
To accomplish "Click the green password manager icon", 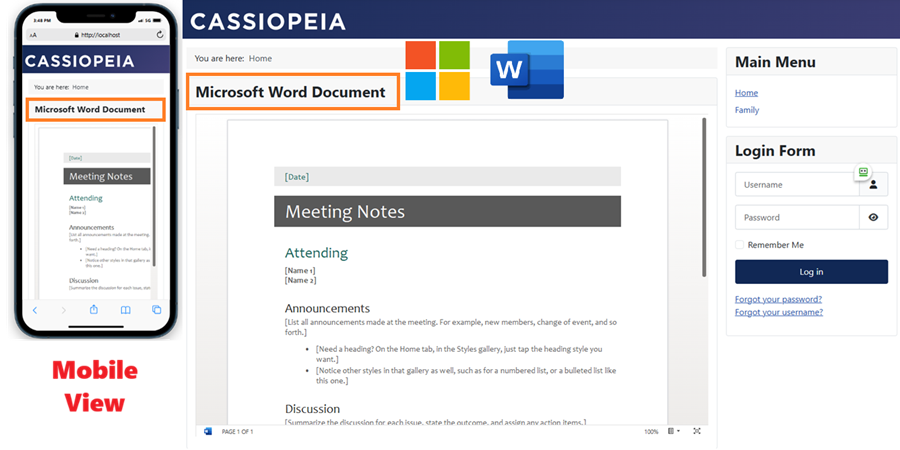I will pyautogui.click(x=863, y=172).
